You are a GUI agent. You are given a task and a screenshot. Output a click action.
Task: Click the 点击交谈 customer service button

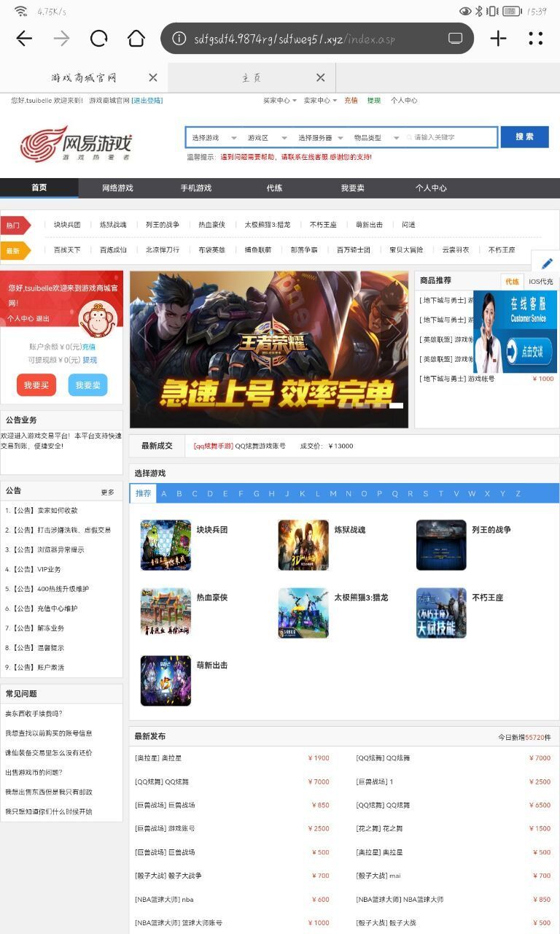(x=529, y=350)
